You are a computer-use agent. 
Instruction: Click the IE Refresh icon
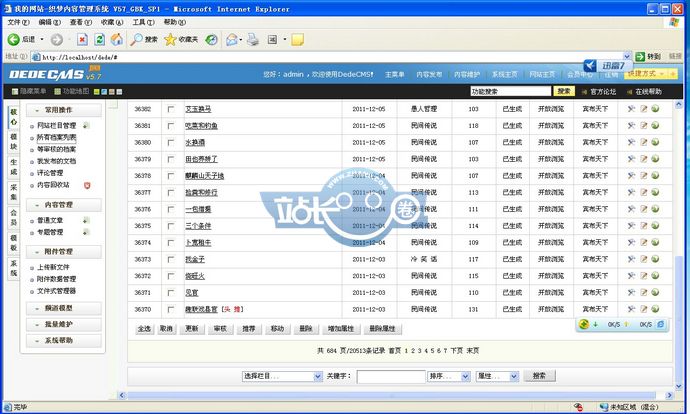point(100,40)
